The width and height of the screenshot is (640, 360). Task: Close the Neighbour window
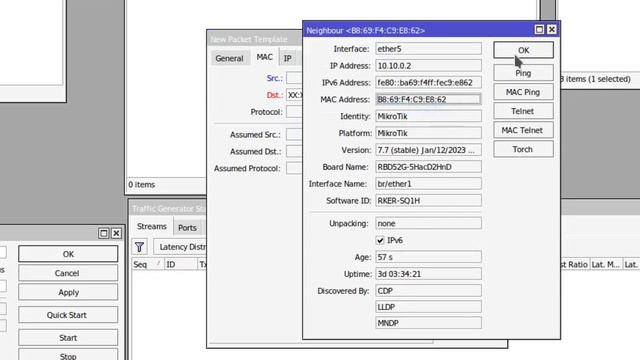pos(552,29)
